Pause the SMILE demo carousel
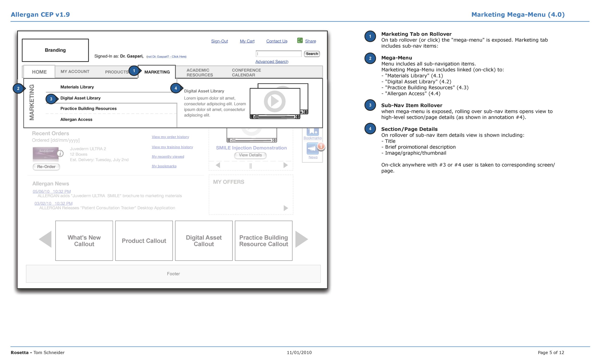600x364 pixels. click(x=251, y=166)
